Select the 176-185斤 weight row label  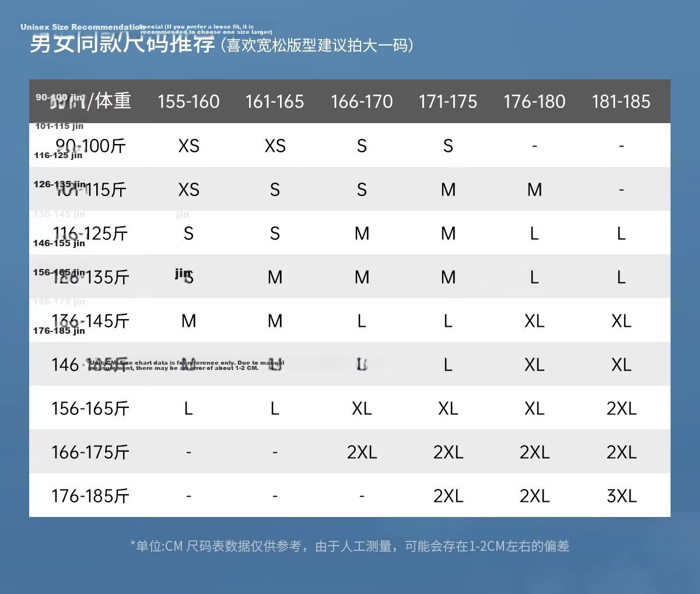(90, 496)
